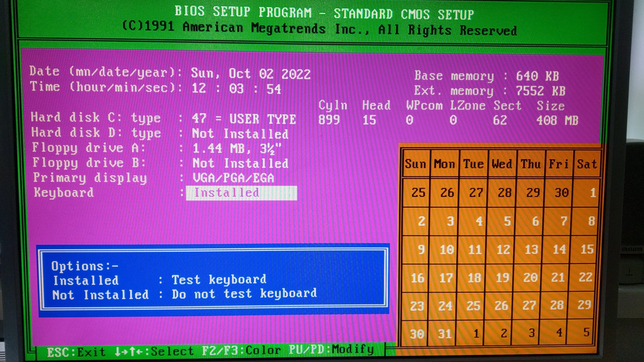Click 'Do not test keyboard' option description
The height and width of the screenshot is (362, 644).
tap(244, 294)
